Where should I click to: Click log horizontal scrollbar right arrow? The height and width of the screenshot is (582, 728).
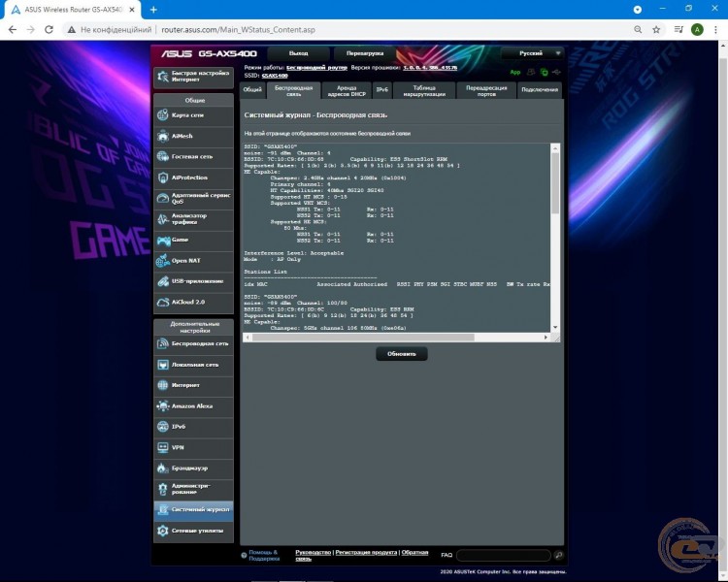click(x=546, y=338)
